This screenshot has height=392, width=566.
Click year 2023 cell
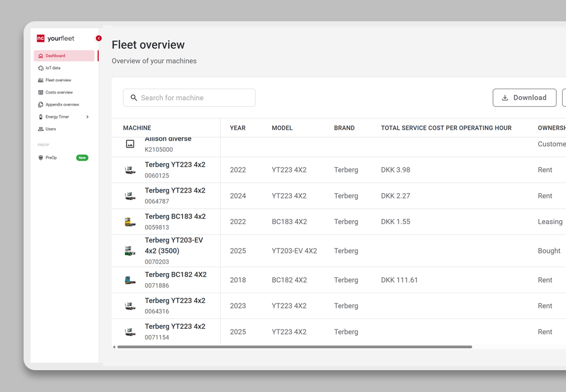point(238,306)
